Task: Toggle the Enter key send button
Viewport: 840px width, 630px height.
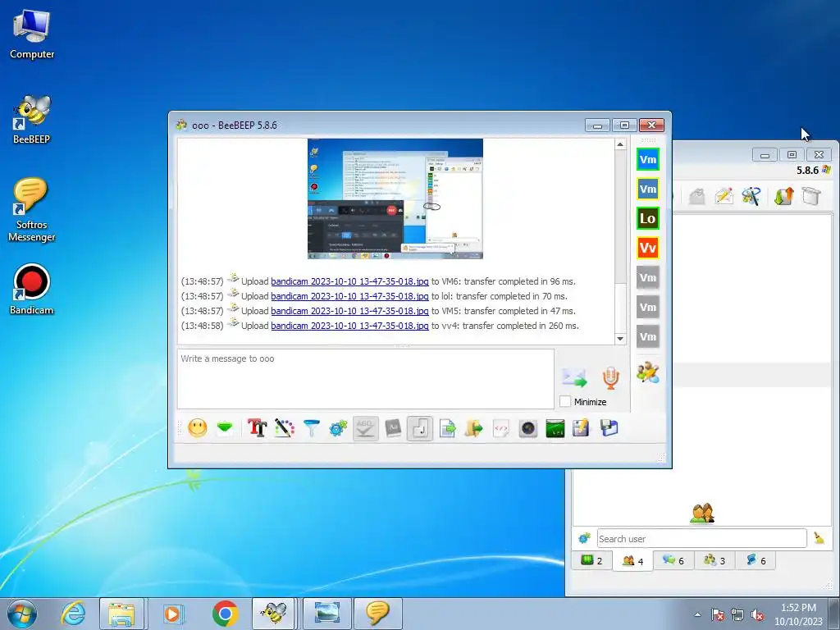Action: (x=420, y=428)
